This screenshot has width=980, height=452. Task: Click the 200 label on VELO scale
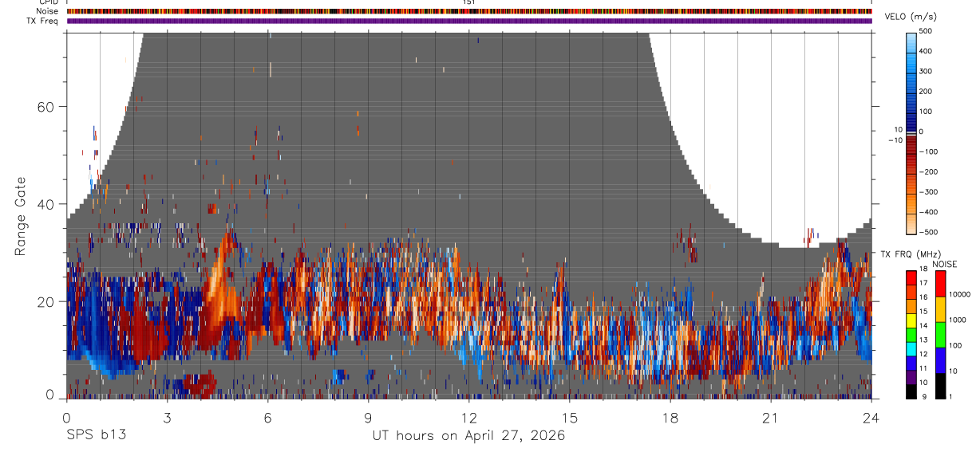tap(927, 91)
